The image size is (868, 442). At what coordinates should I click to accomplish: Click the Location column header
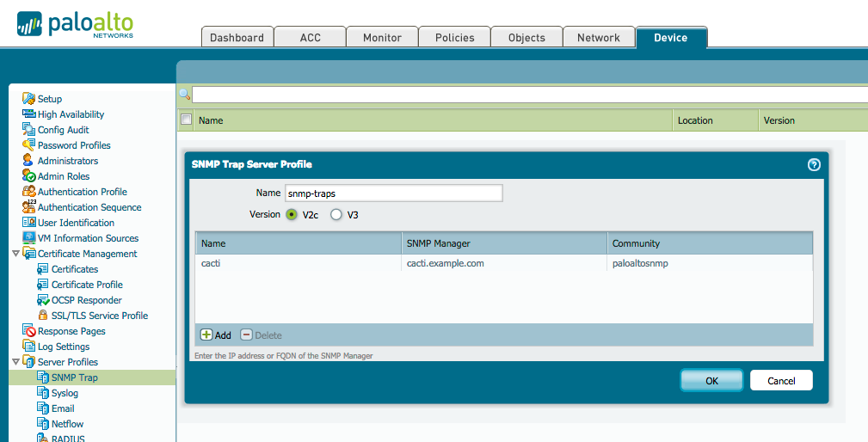(x=715, y=120)
